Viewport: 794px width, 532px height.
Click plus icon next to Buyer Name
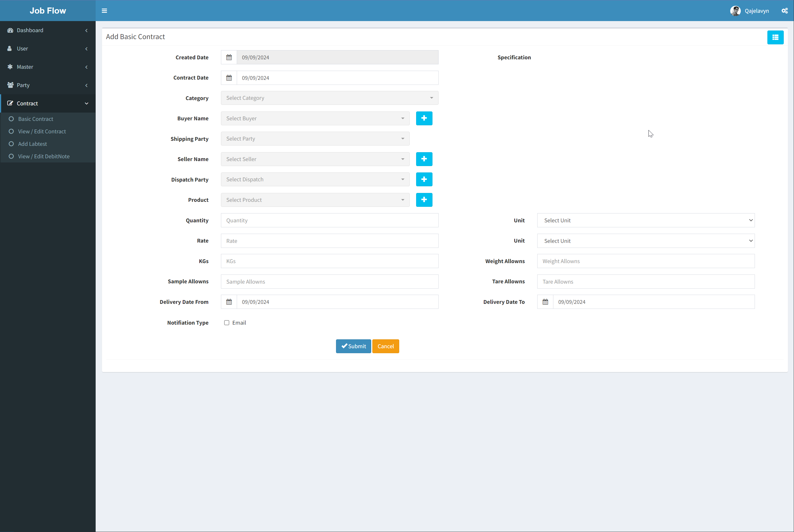(424, 118)
